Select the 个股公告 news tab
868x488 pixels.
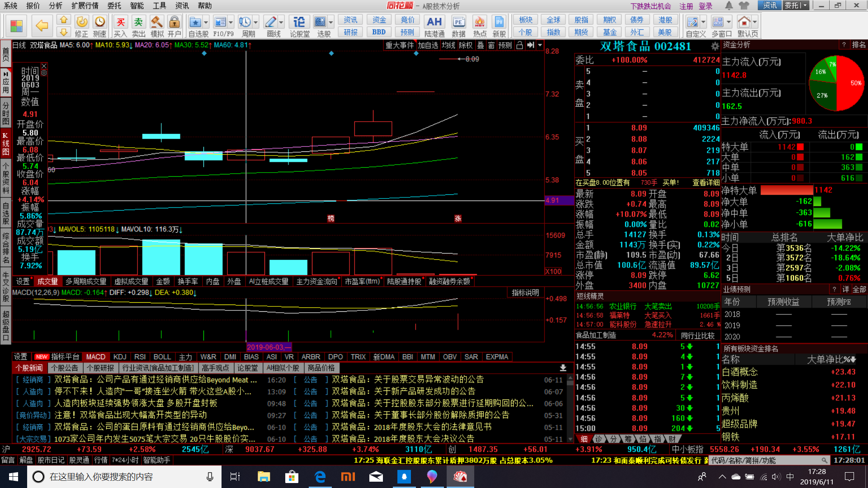[x=65, y=368]
